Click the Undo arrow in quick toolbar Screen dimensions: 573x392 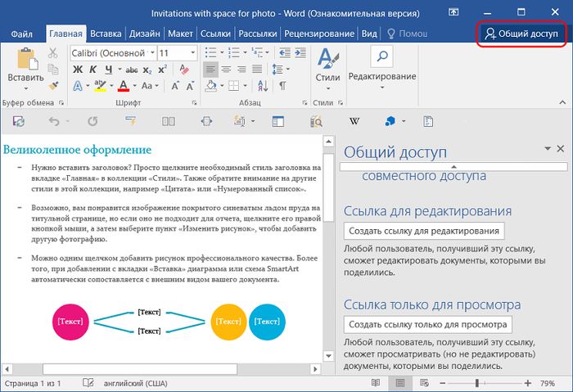point(54,121)
